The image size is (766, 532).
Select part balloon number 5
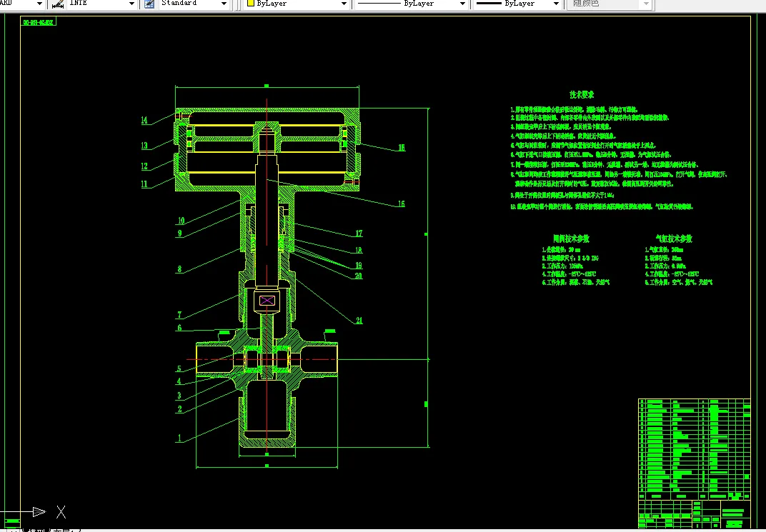tap(179, 368)
